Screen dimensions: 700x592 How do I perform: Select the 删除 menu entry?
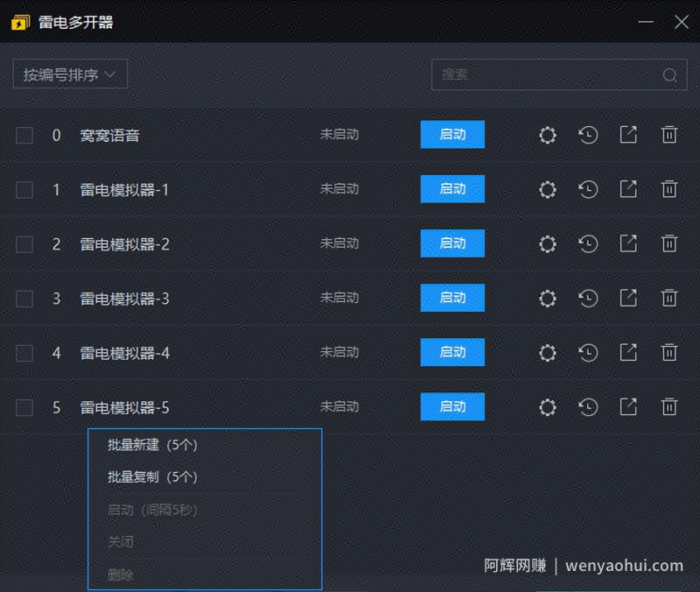121,574
